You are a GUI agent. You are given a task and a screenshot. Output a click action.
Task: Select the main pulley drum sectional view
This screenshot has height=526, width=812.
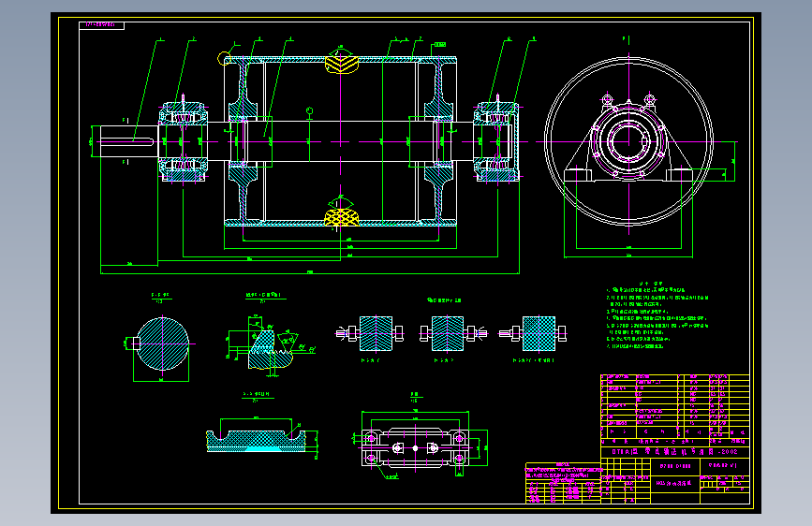(x=340, y=141)
